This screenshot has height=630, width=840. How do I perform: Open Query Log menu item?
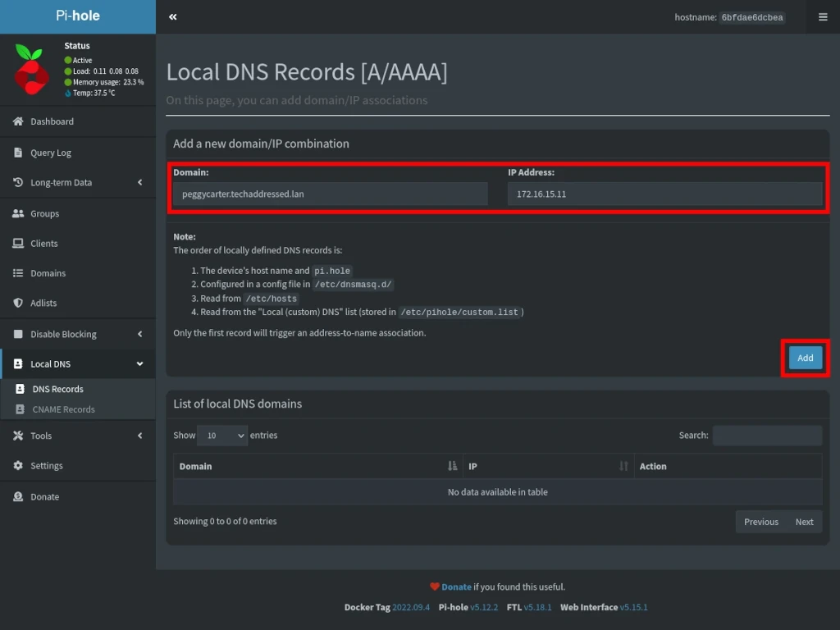[x=78, y=153]
